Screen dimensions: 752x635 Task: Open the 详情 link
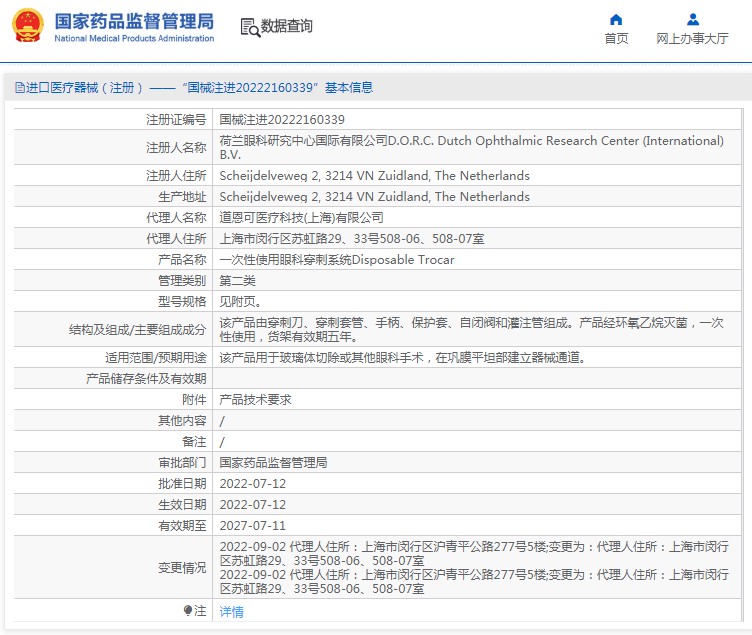[232, 611]
